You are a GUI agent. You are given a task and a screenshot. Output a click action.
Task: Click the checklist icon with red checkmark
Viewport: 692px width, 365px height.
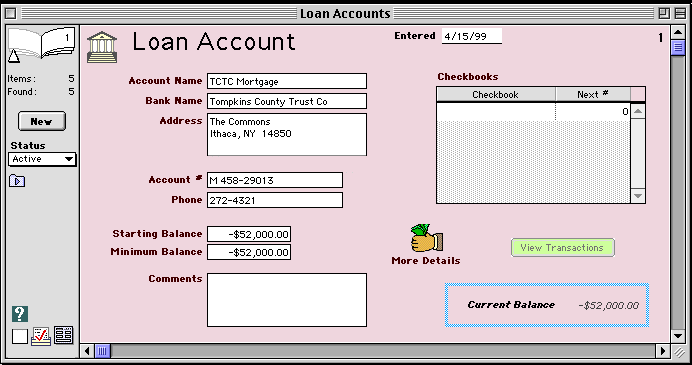41,336
